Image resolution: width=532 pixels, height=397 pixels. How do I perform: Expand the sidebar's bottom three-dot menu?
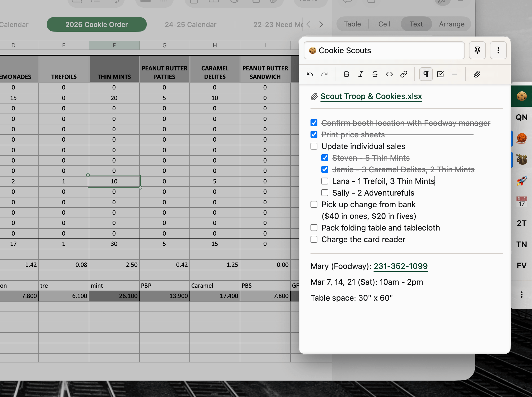[x=521, y=295]
